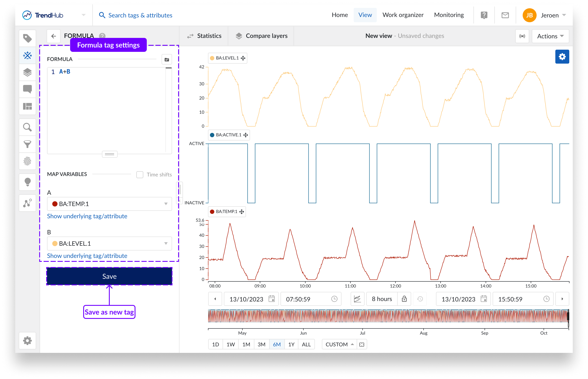The height and width of the screenshot is (379, 588).
Task: Open the Actions dropdown menu
Action: 550,36
